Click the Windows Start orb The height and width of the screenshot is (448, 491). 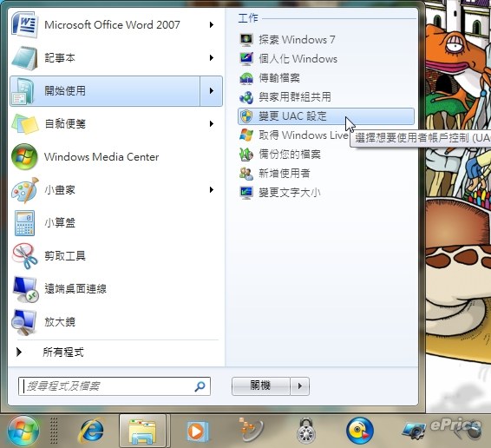pyautogui.click(x=23, y=432)
